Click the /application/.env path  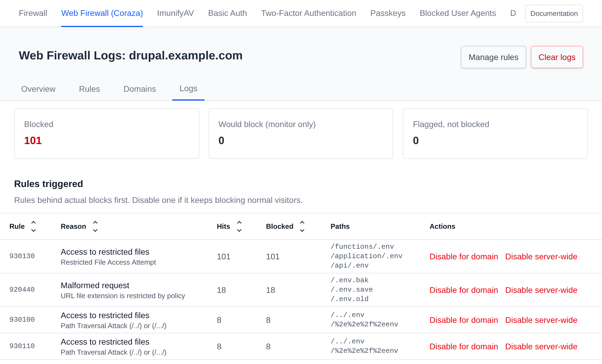point(366,256)
